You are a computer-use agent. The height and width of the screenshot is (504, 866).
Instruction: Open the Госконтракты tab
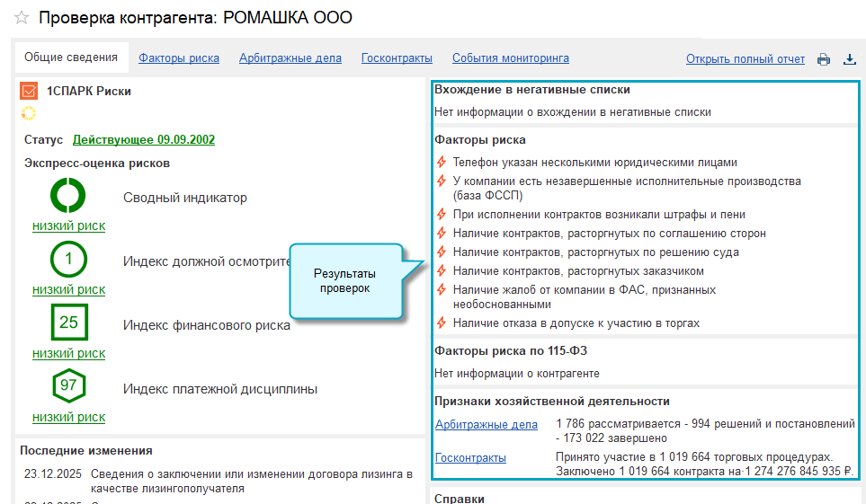click(x=397, y=58)
